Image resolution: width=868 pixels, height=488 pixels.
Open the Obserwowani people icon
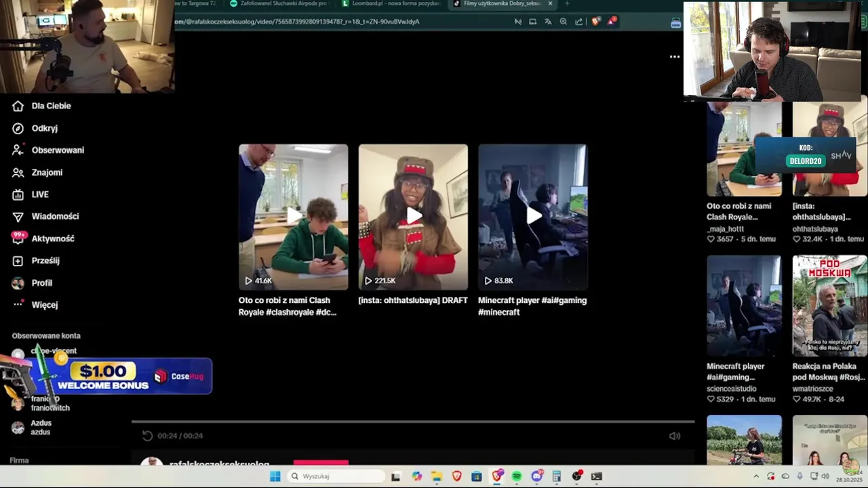(x=18, y=150)
